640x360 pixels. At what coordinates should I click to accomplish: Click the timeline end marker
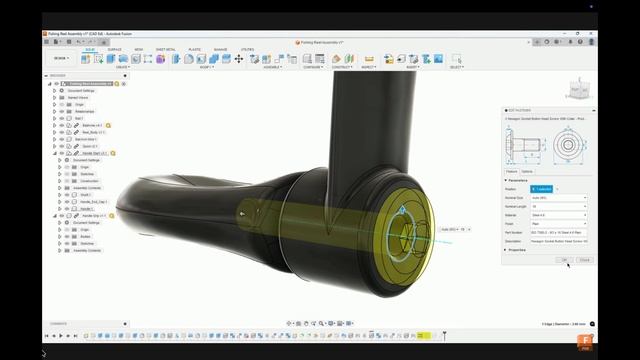pos(444,336)
